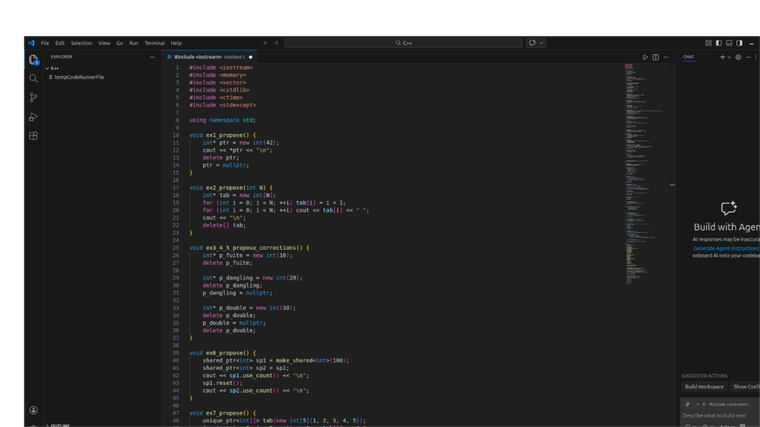Open the Accounts icon in activity bar
This screenshot has height=427, width=760.
point(33,410)
